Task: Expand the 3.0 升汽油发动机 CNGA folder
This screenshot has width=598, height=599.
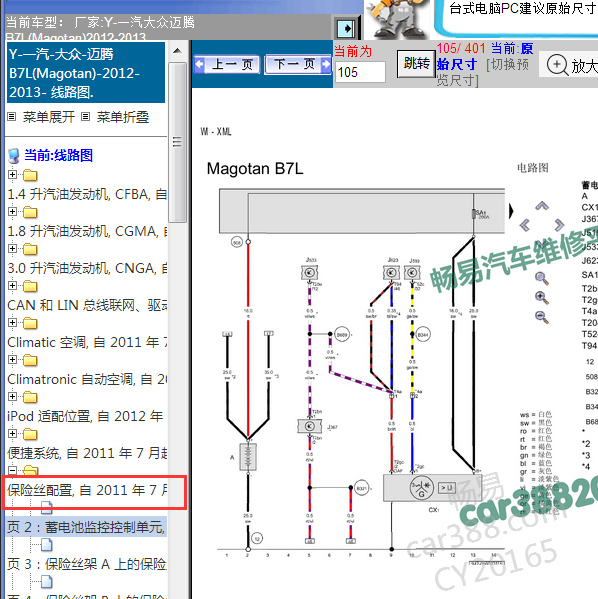Action: tap(12, 248)
